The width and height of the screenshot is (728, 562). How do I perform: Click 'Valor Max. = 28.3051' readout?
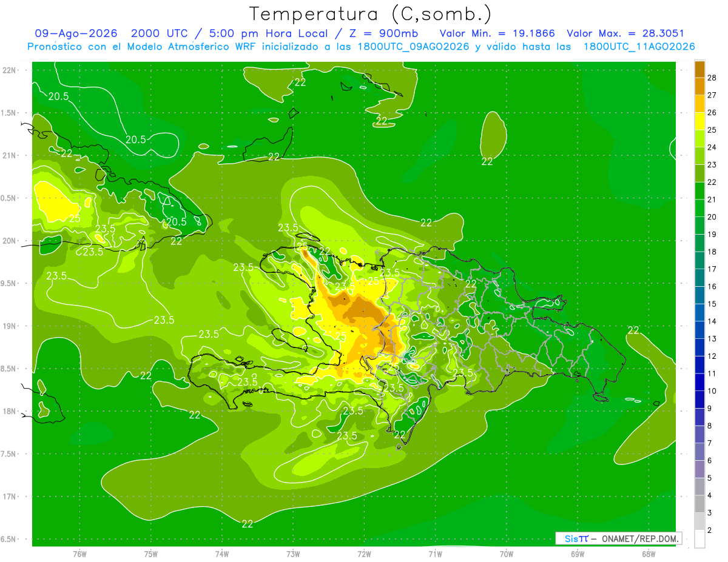(x=625, y=33)
